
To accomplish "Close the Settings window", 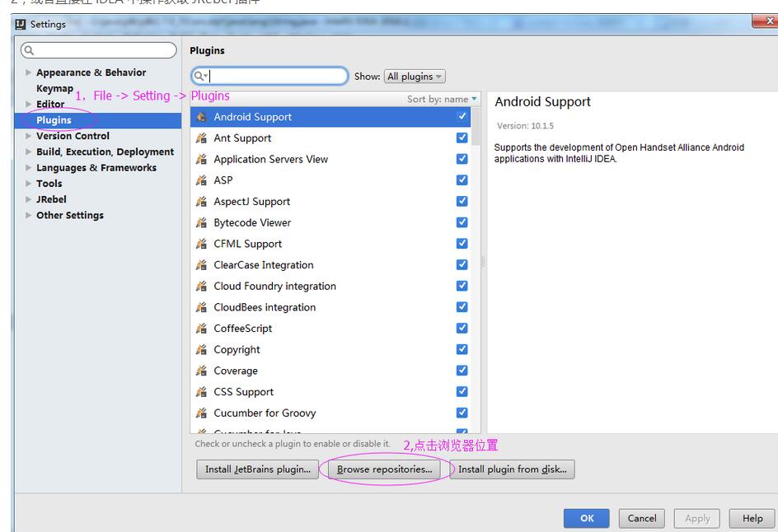I will pos(765,21).
